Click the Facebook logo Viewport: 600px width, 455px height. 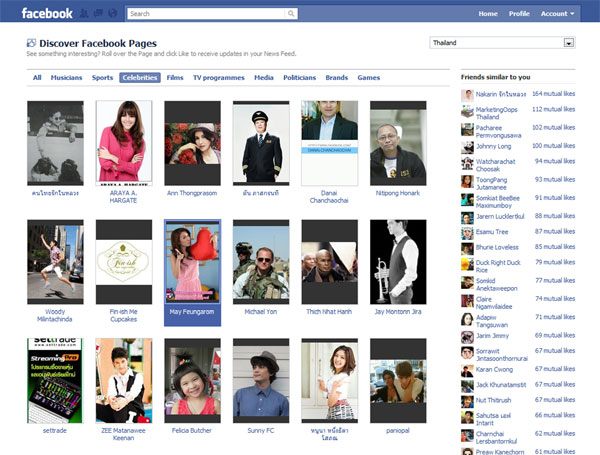(x=47, y=13)
